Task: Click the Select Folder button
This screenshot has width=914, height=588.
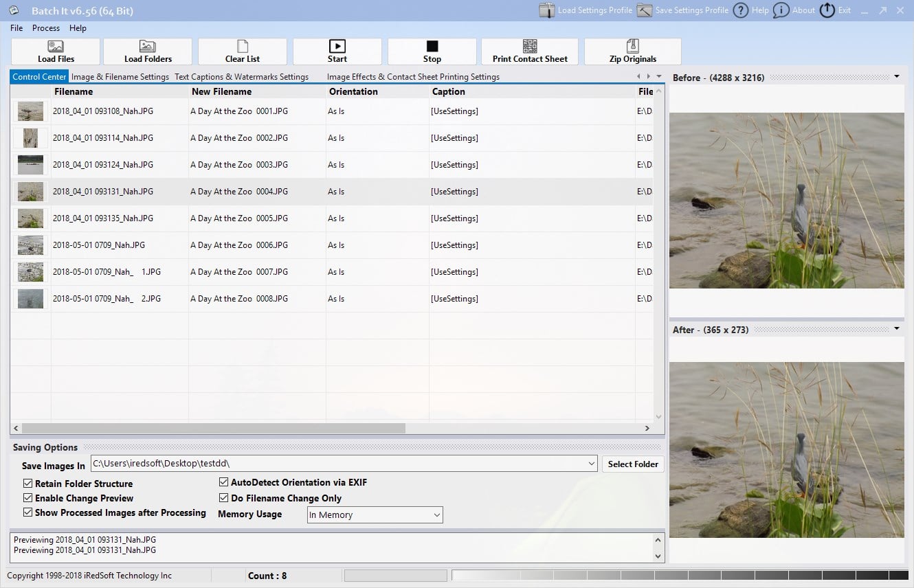Action: (633, 464)
